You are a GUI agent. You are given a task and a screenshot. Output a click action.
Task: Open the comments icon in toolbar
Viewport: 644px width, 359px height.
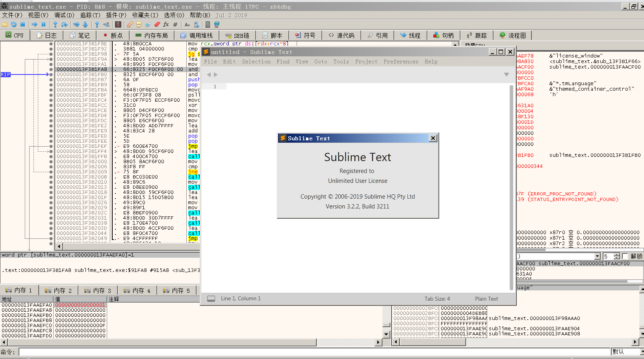(139, 24)
